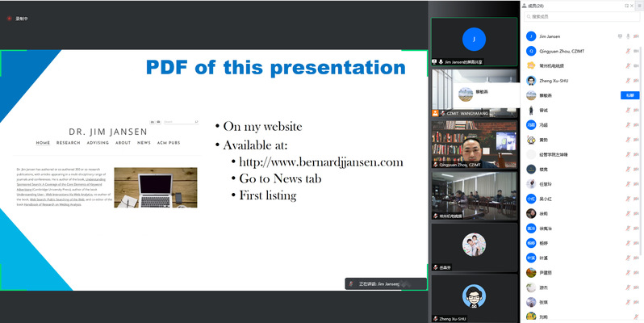Select Jim Jansen's screen share video tile
The image size is (644, 323).
473,42
